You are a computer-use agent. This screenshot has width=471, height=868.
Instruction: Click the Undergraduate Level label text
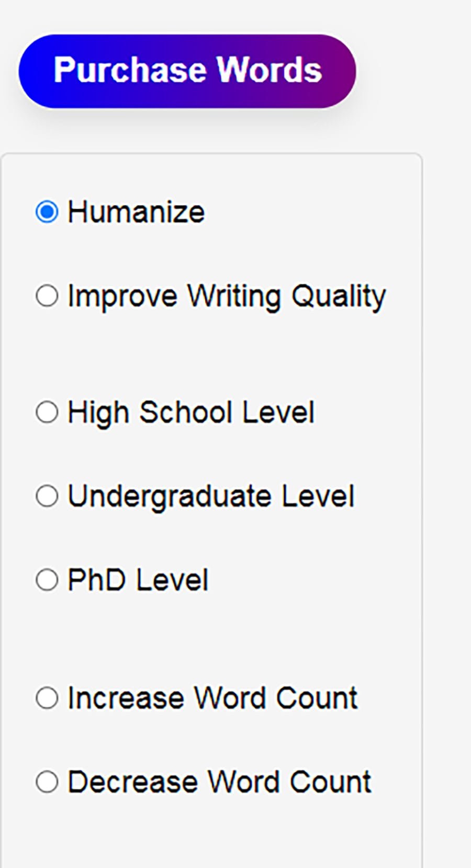tap(211, 496)
